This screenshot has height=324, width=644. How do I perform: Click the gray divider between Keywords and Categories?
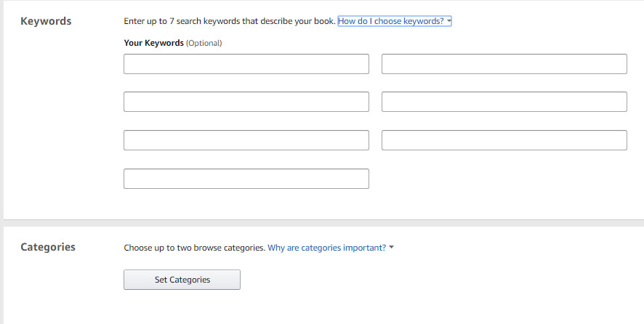pyautogui.click(x=323, y=223)
